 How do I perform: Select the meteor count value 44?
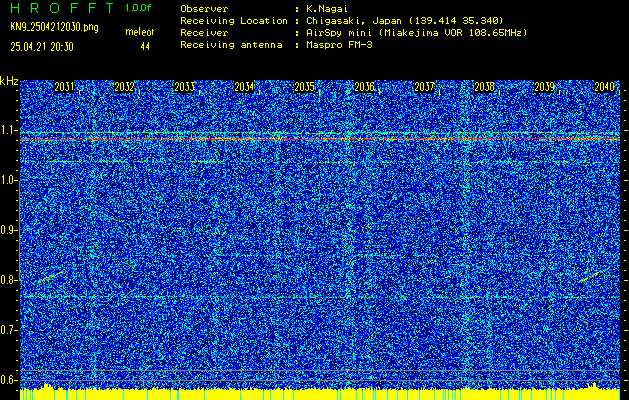[x=145, y=47]
